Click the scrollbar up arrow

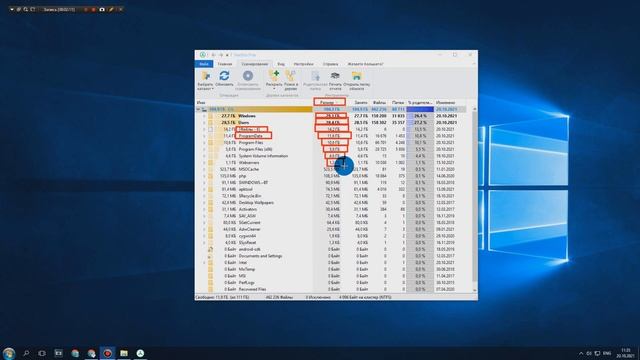click(474, 109)
